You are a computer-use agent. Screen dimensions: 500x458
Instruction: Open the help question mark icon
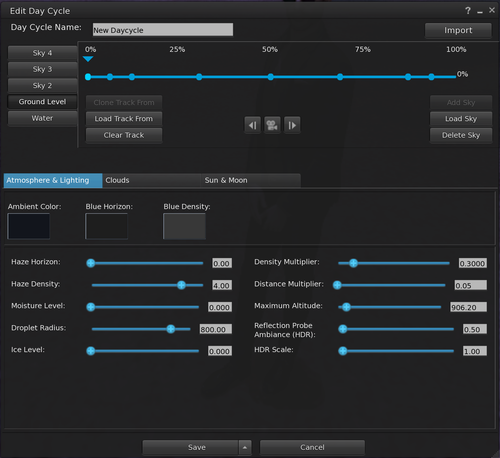pyautogui.click(x=468, y=11)
